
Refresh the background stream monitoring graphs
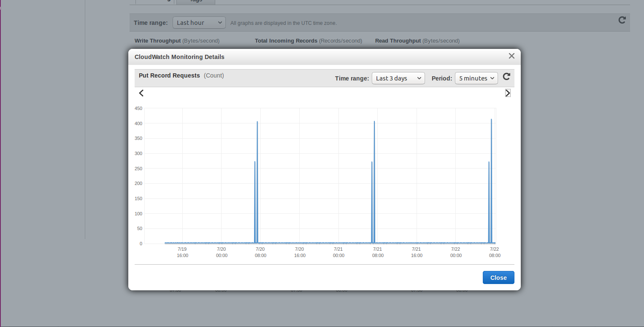coord(622,20)
